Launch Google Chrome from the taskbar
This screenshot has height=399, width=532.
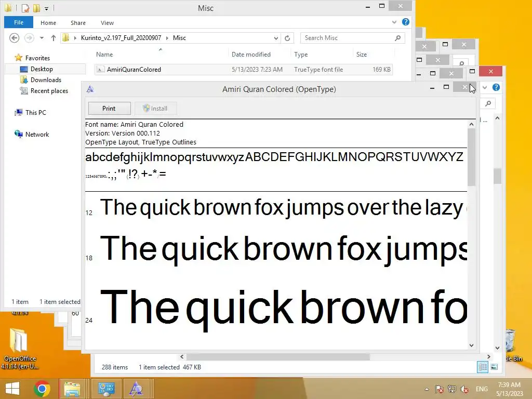pos(42,389)
